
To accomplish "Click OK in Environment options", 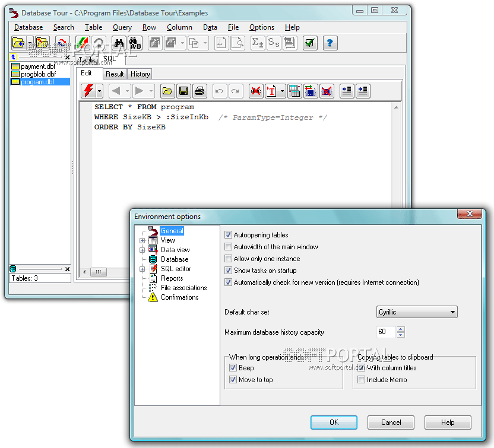I will point(334,422).
